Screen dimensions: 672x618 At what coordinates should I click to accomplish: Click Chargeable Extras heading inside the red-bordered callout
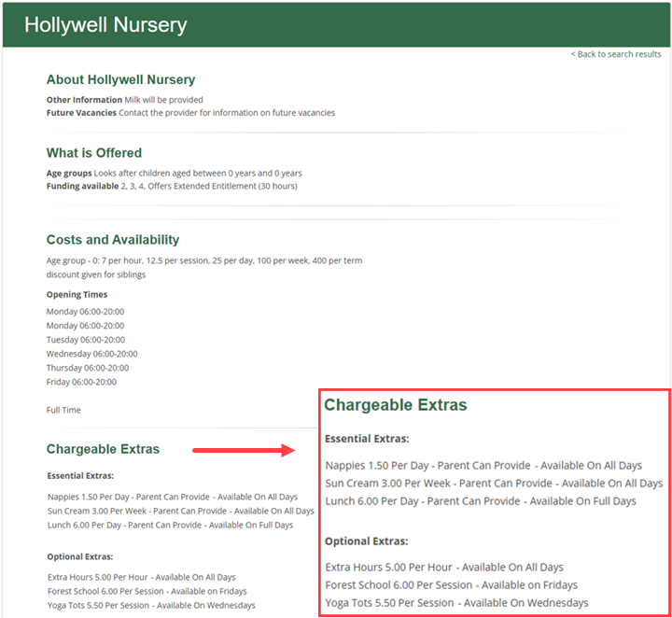tap(395, 405)
